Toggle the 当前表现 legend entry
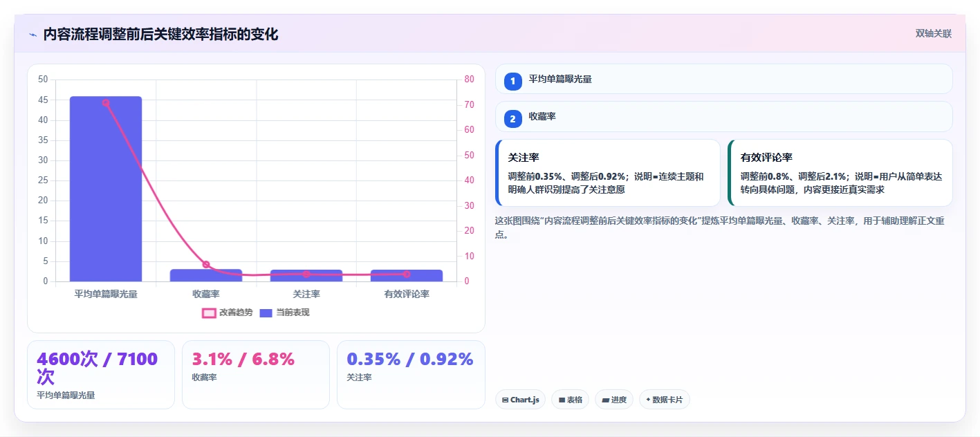Viewport: 980px width, 437px height. point(284,313)
